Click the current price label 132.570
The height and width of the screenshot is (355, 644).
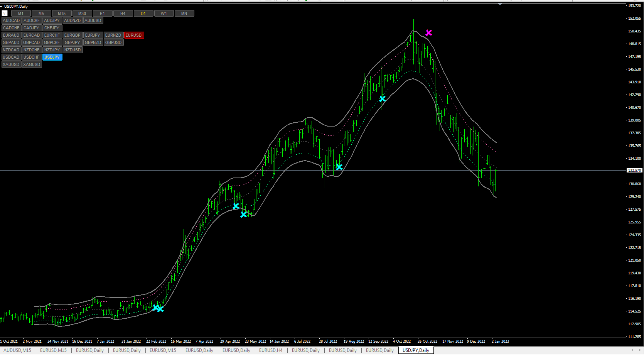point(634,170)
